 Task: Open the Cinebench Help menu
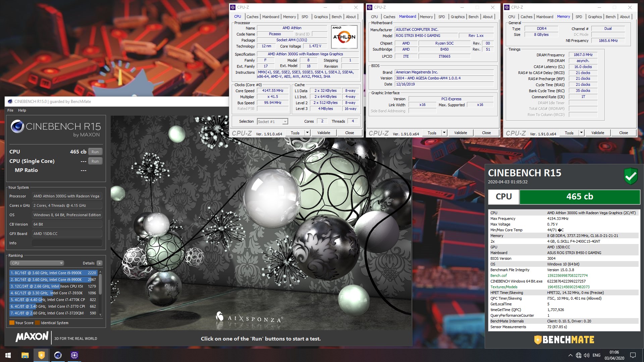click(22, 110)
